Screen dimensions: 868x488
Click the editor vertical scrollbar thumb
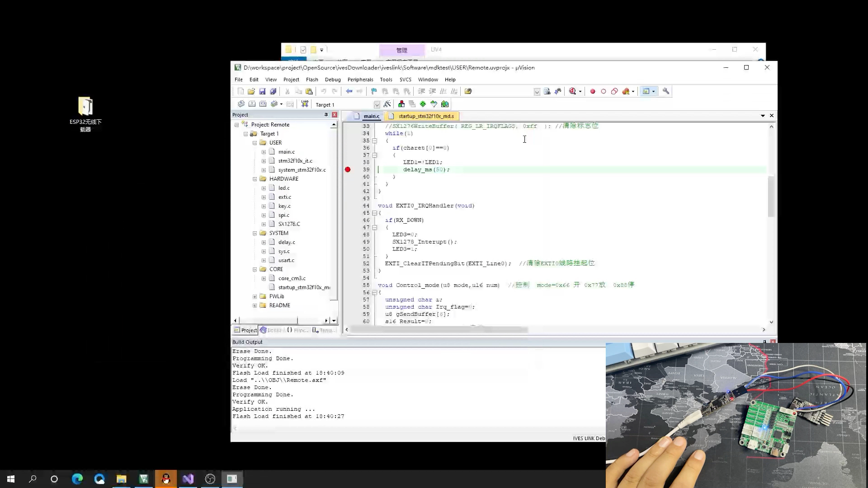771,197
